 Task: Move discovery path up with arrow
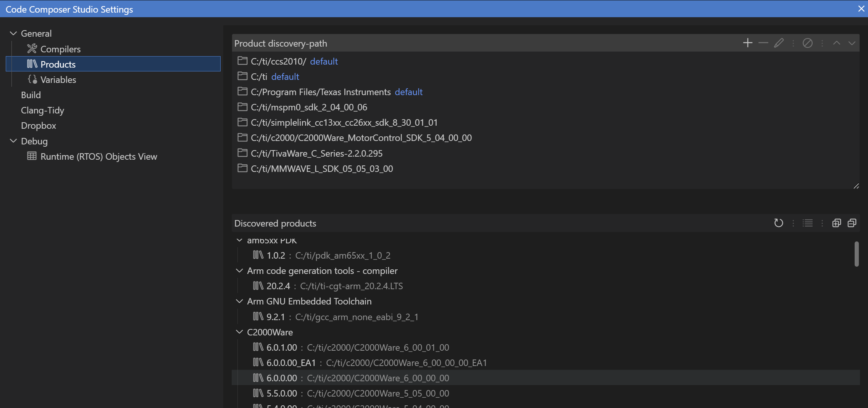tap(837, 43)
